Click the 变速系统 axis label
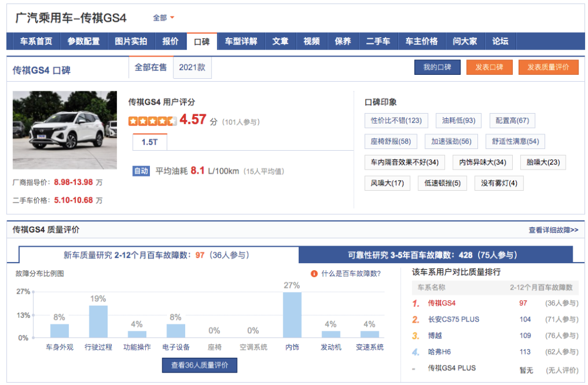 pos(370,347)
